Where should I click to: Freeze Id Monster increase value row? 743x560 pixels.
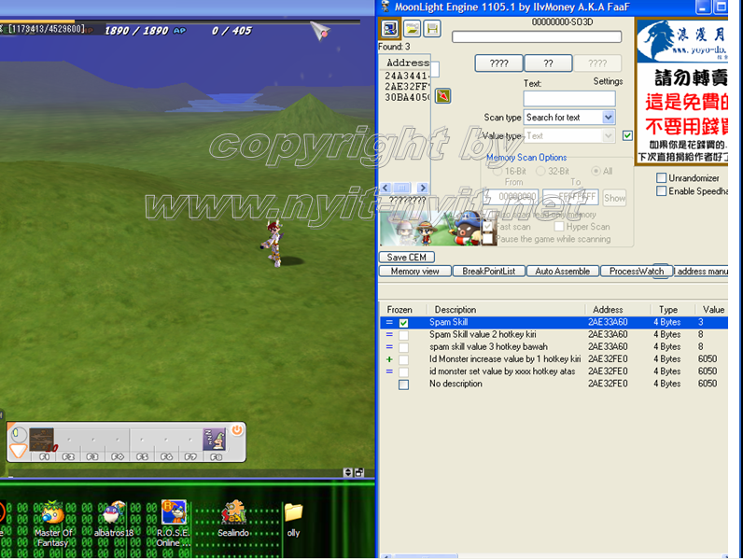tap(404, 360)
